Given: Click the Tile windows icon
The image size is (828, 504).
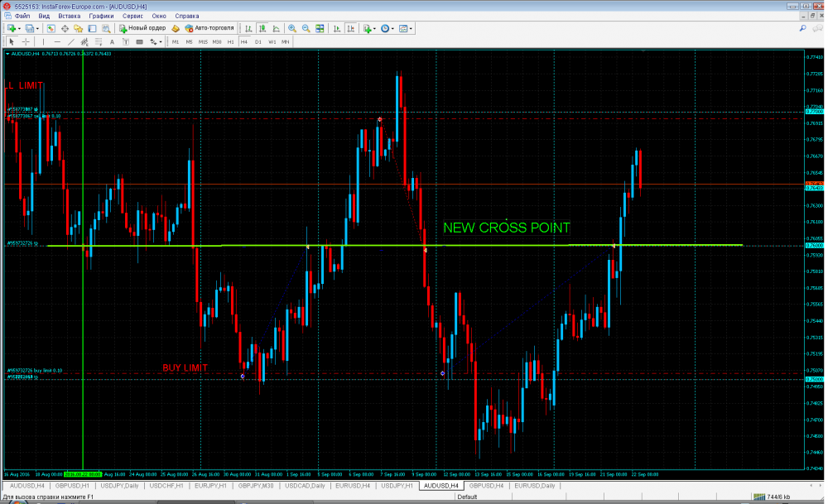Looking at the screenshot, I should tap(320, 28).
